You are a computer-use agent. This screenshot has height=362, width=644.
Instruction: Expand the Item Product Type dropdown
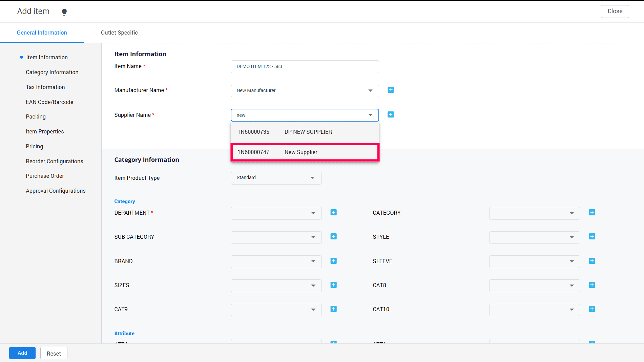276,178
